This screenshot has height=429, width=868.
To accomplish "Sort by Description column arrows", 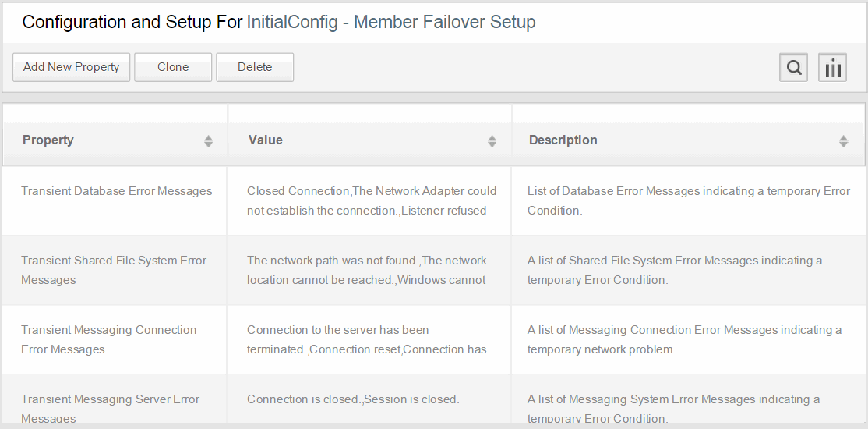I will point(843,140).
